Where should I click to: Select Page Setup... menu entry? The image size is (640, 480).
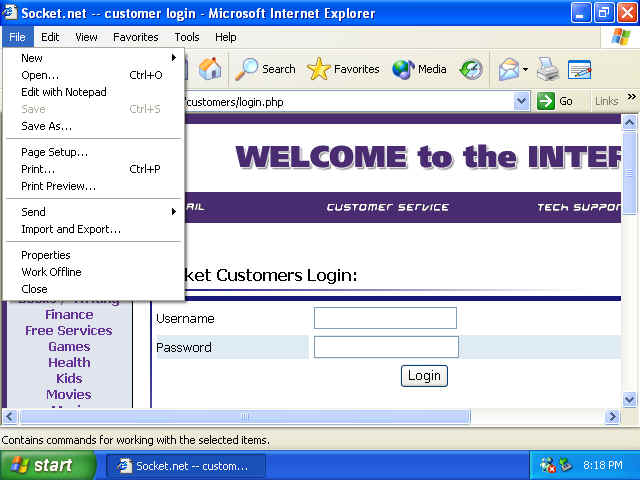pos(93,152)
